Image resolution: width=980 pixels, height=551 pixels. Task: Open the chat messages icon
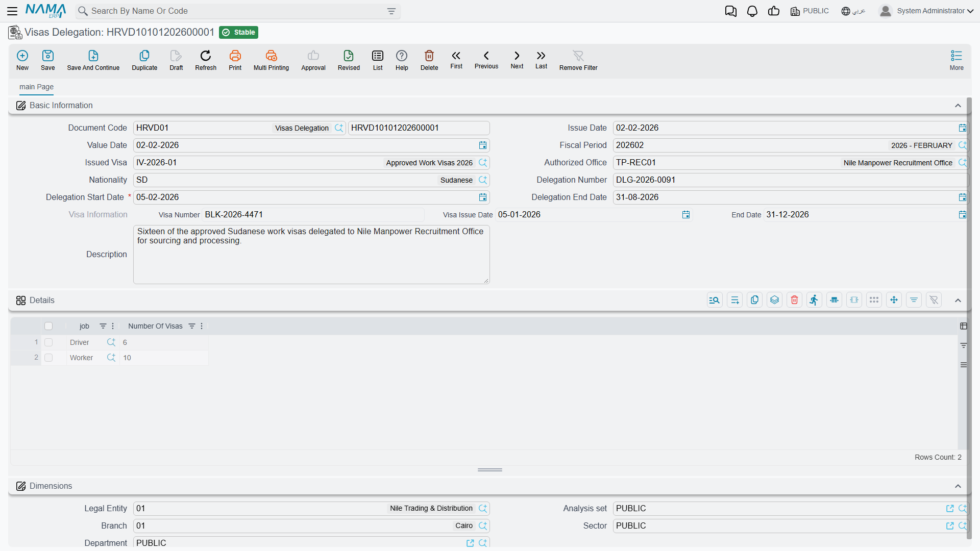731,11
